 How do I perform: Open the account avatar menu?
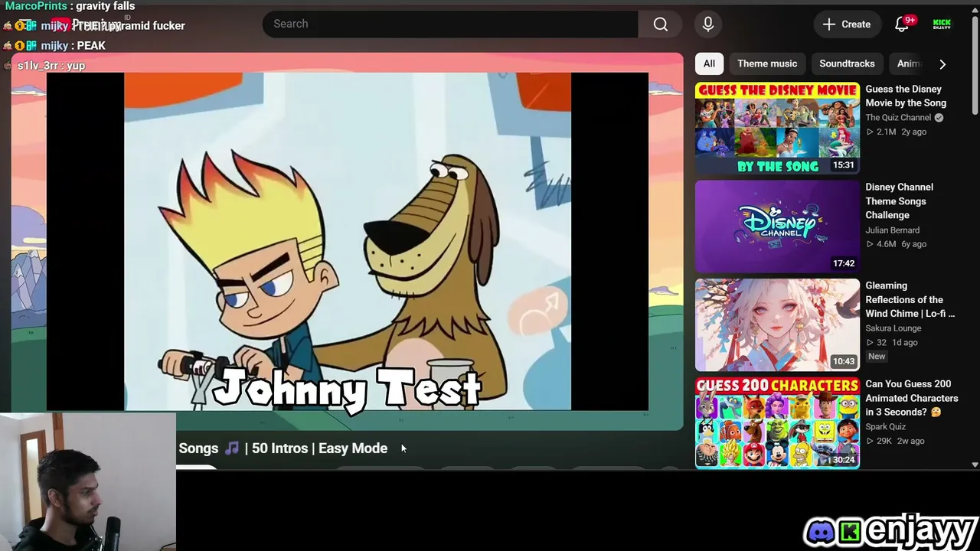(942, 24)
